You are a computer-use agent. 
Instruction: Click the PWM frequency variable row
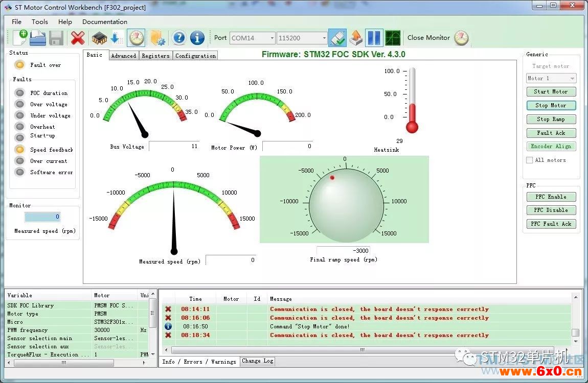pyautogui.click(x=77, y=330)
